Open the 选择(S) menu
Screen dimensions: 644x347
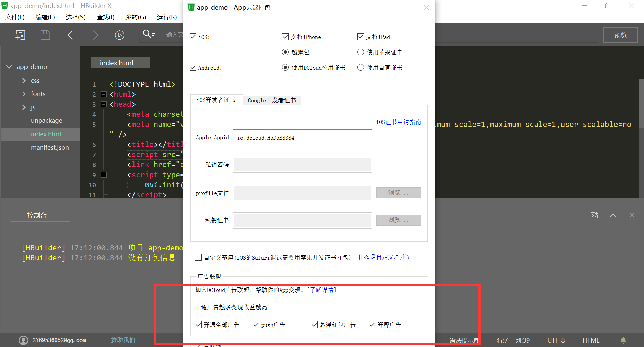[76, 17]
